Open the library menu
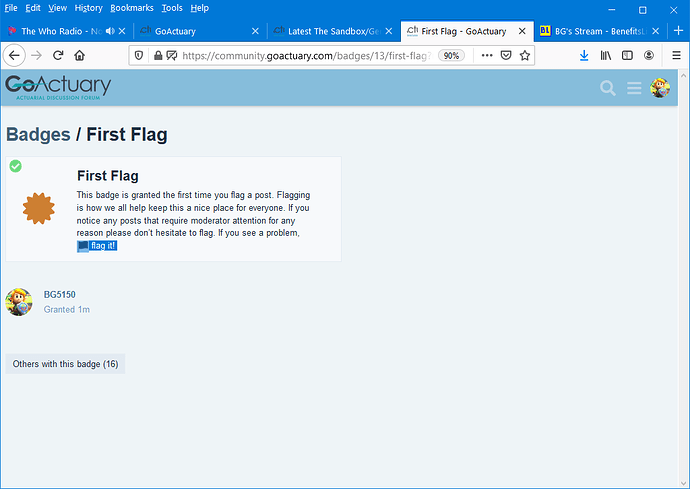Image resolution: width=690 pixels, height=489 pixels. (606, 55)
